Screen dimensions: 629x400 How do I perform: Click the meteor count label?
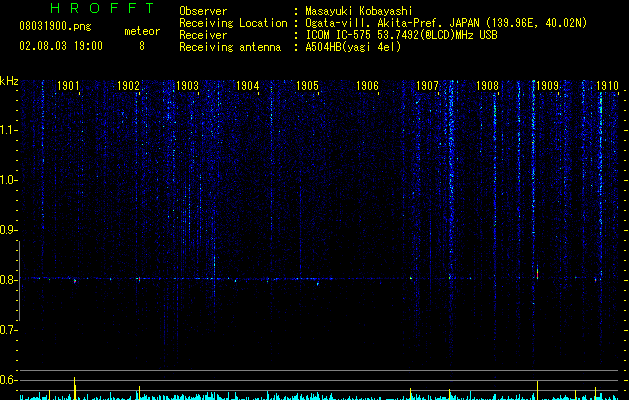pos(142,31)
